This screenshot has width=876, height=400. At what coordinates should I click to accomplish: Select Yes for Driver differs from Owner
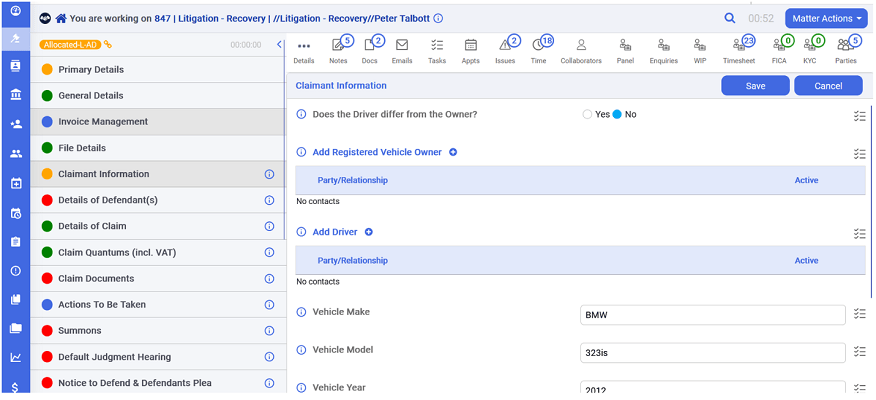point(587,115)
